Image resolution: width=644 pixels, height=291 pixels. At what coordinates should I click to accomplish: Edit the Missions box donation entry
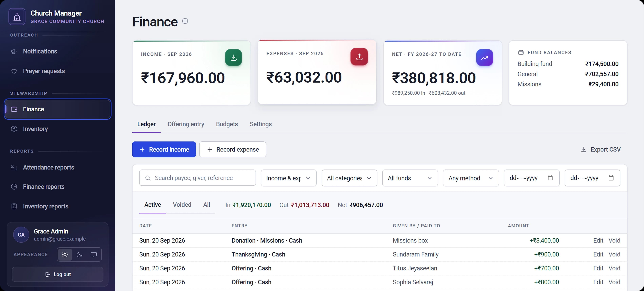click(598, 241)
